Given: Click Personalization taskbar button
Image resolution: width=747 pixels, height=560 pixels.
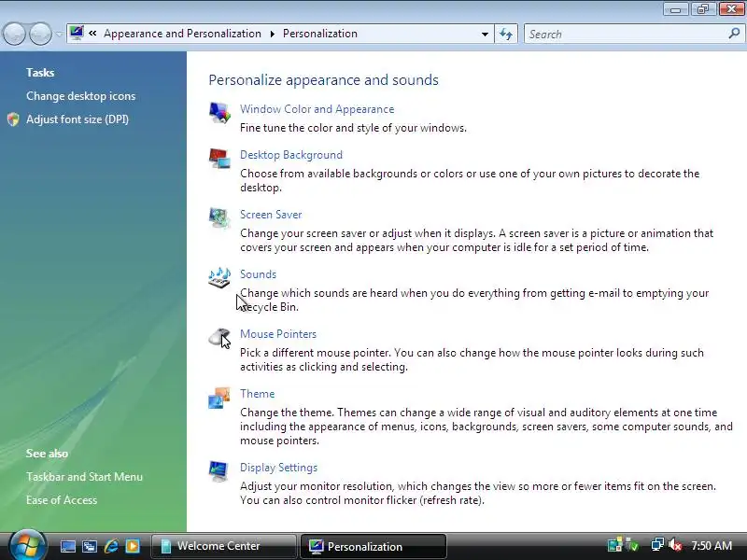Looking at the screenshot, I should click(373, 546).
